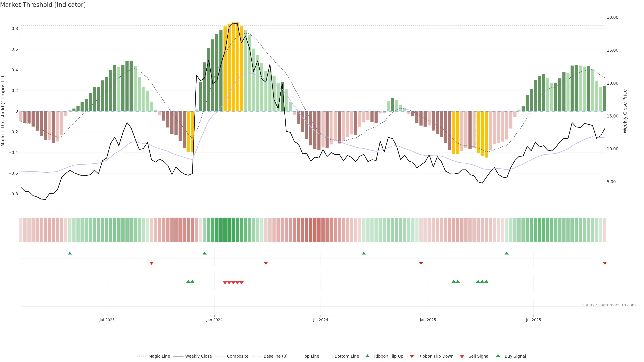This screenshot has width=644, height=362.
Task: Select the ribbon flip down marker just before Jan 2025
Action: 421,263
